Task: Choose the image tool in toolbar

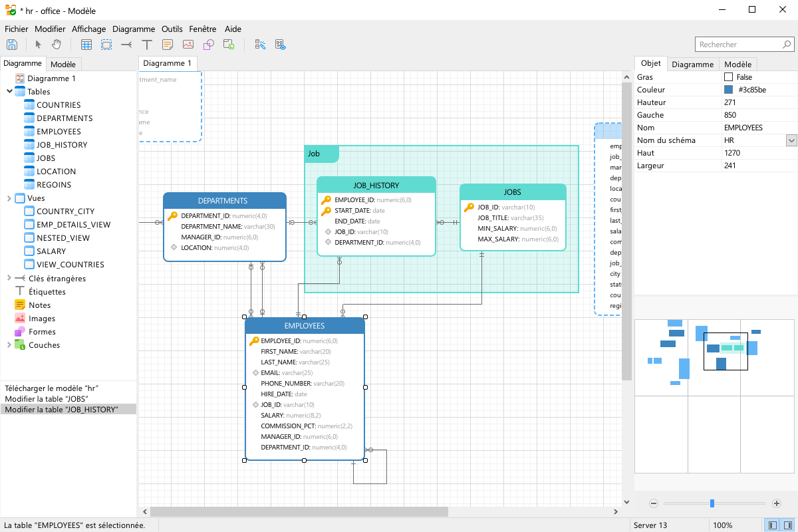Action: tap(188, 45)
